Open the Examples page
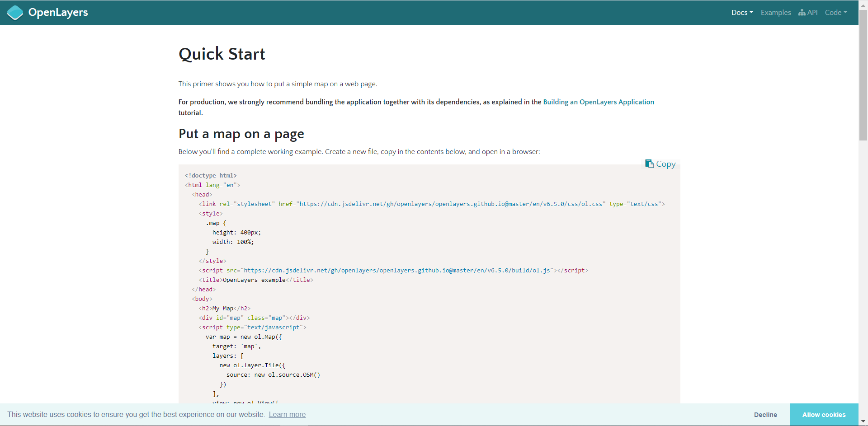Screen dimensions: 868x426 (776, 13)
